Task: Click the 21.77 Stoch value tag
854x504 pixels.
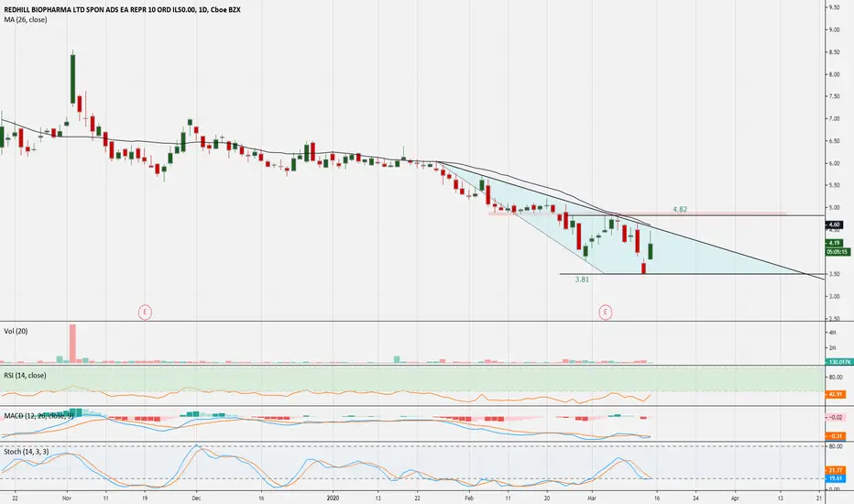Action: point(836,470)
